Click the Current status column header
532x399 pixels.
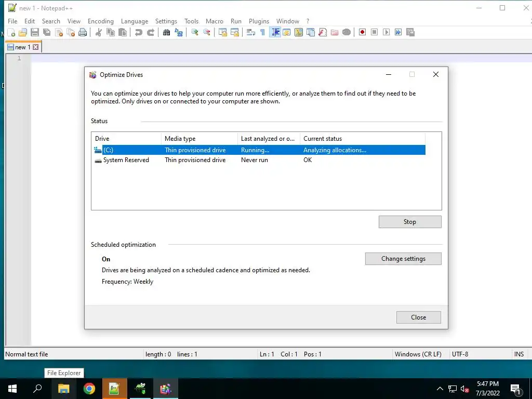click(x=362, y=138)
